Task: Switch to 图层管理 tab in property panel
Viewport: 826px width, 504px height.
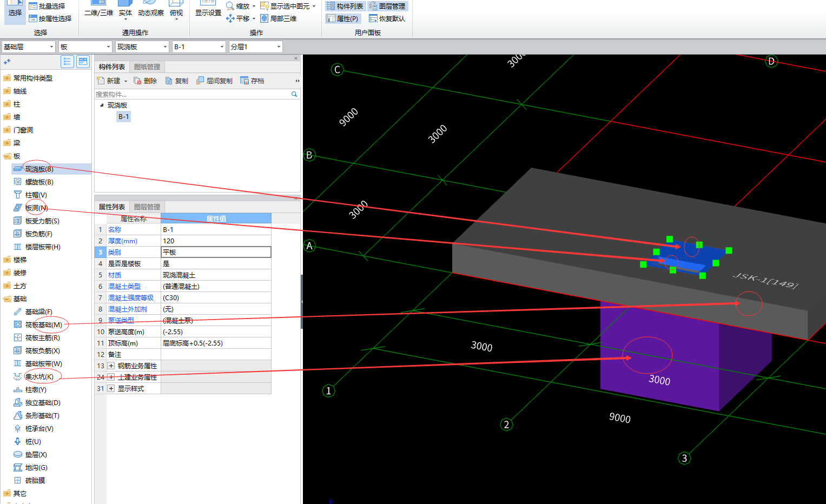Action: tap(147, 207)
